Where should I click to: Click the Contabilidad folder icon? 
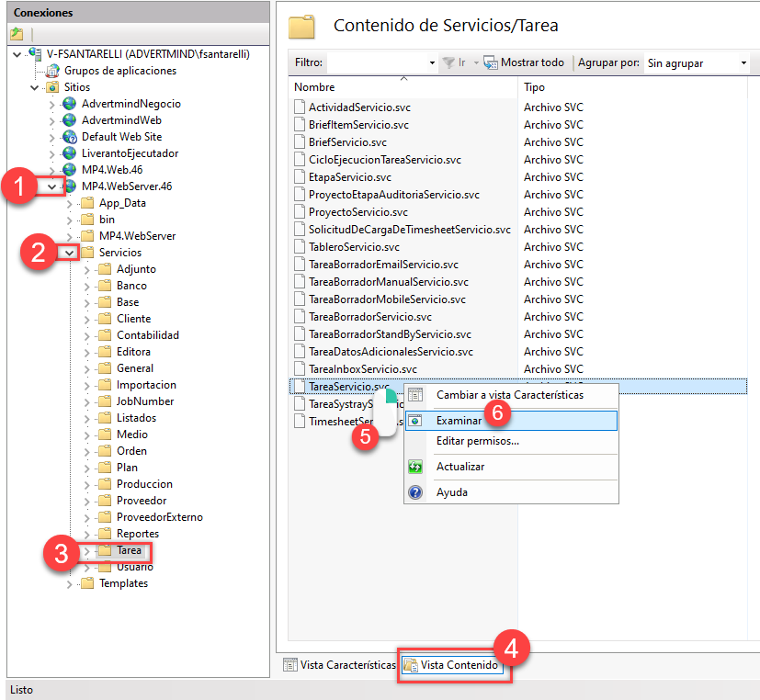[x=105, y=334]
